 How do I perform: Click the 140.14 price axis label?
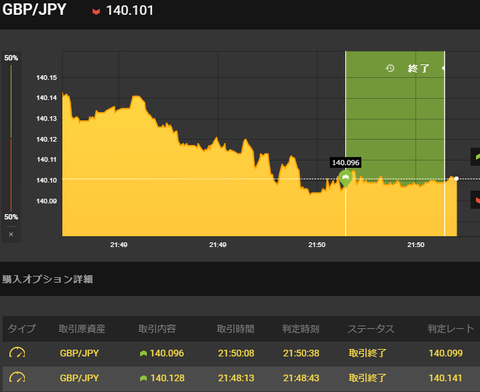[x=47, y=98]
